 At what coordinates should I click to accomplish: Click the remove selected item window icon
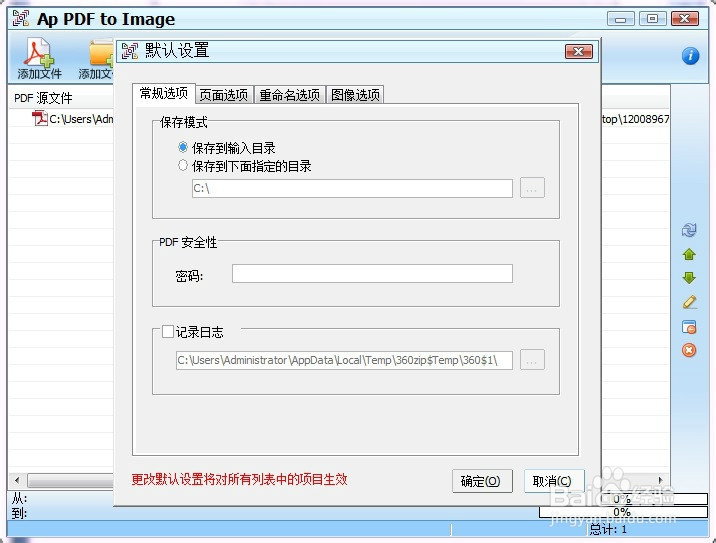(689, 327)
